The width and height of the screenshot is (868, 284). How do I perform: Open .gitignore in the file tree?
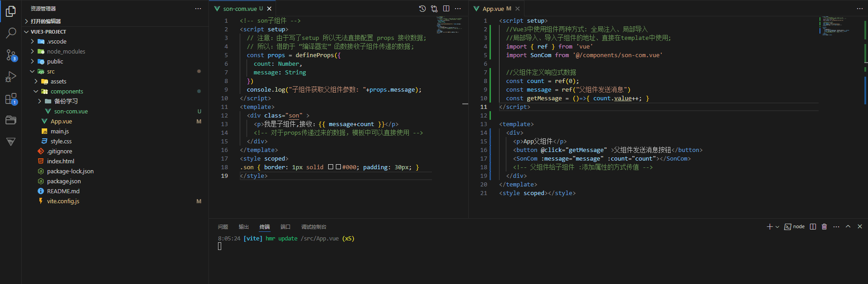coord(115,151)
